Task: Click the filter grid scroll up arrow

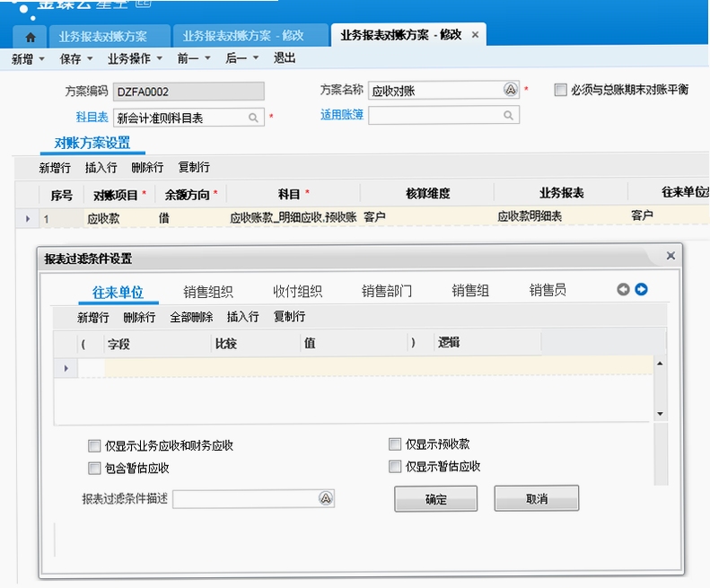Action: click(x=661, y=364)
